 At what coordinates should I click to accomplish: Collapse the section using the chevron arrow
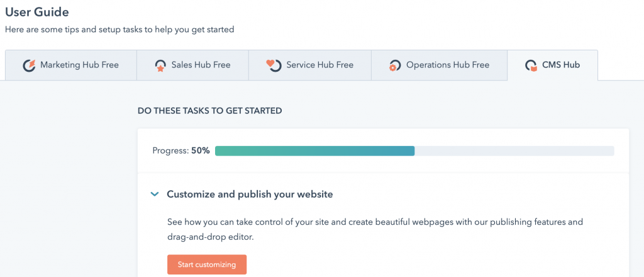154,195
